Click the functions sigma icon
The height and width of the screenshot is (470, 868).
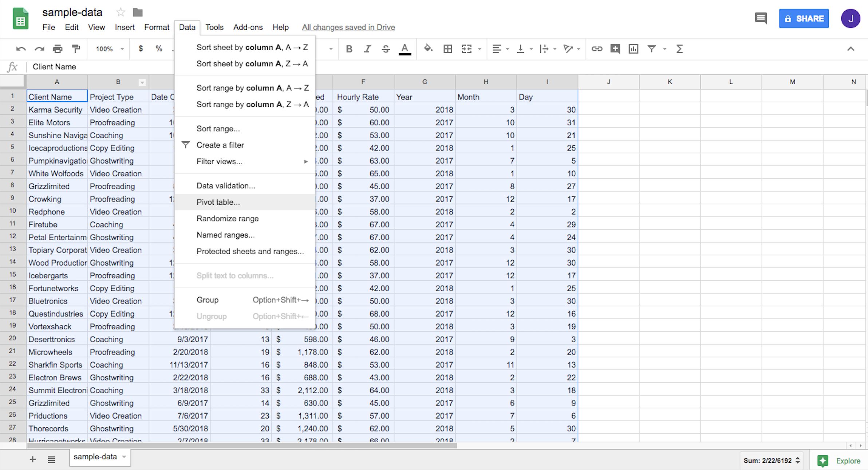(679, 49)
